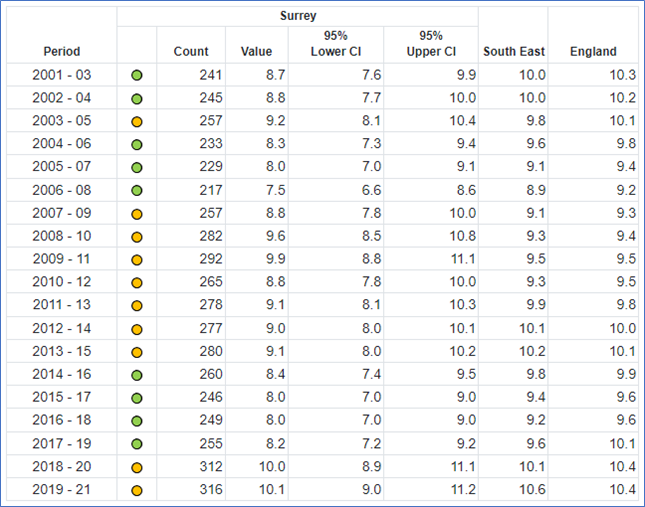Select the England column header
The height and width of the screenshot is (507, 645).
593,51
